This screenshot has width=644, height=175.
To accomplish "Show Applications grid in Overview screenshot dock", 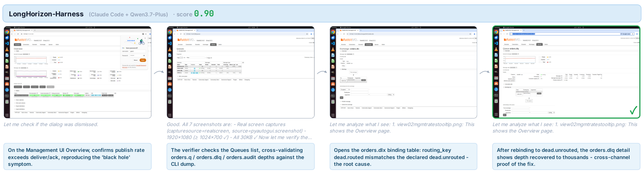I will coord(7,115).
